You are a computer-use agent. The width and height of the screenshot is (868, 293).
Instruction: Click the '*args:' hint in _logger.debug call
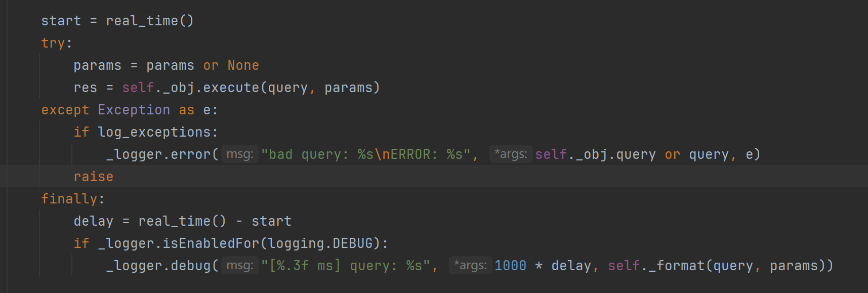(x=470, y=266)
